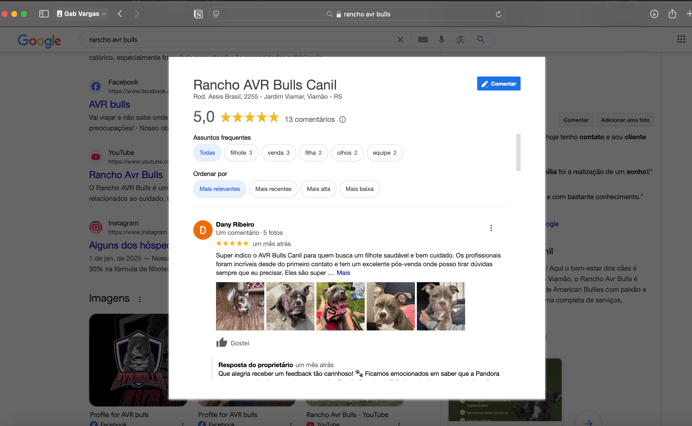Screen dimensions: 692x426
Task: Click the blue Comentar button
Action: 498,83
